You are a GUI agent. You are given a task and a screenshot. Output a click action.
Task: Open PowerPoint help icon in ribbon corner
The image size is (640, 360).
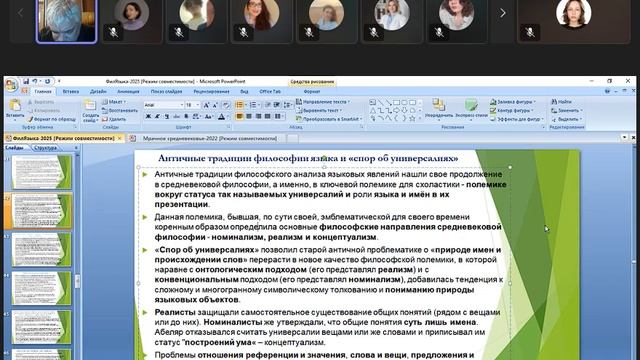point(607,91)
